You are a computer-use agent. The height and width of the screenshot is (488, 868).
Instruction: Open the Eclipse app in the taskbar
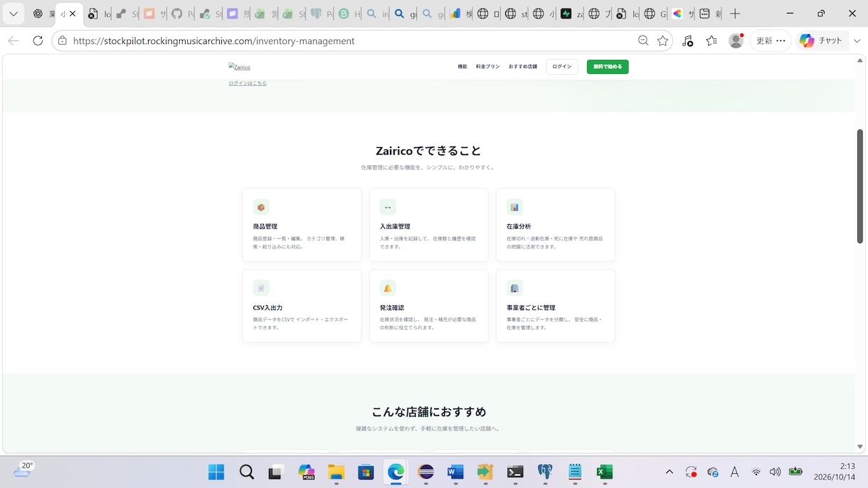425,472
